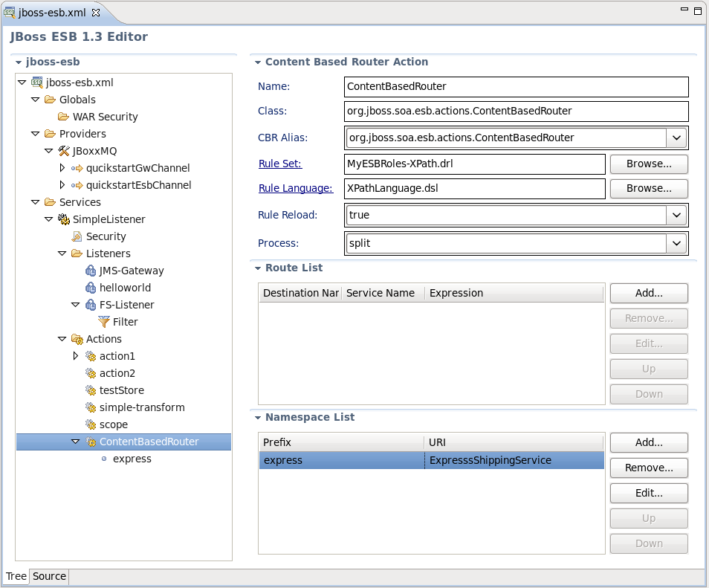The width and height of the screenshot is (709, 588).
Task: Collapse the Providers tree node
Action: click(35, 134)
